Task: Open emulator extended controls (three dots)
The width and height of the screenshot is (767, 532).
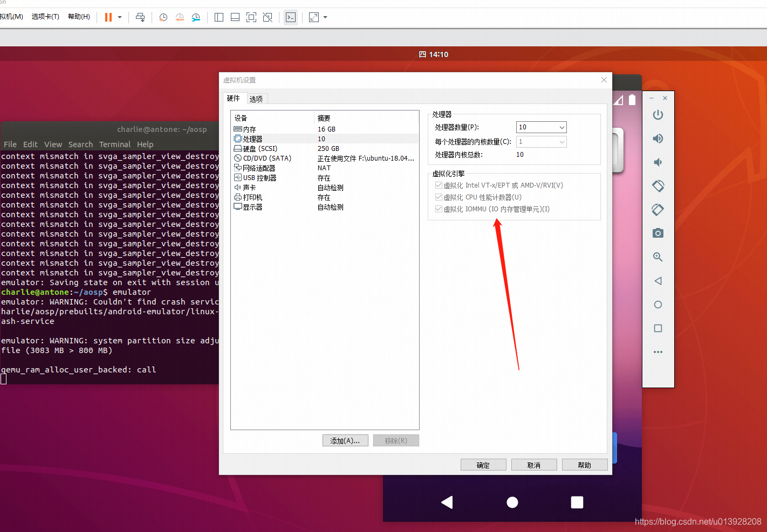Action: click(x=658, y=352)
